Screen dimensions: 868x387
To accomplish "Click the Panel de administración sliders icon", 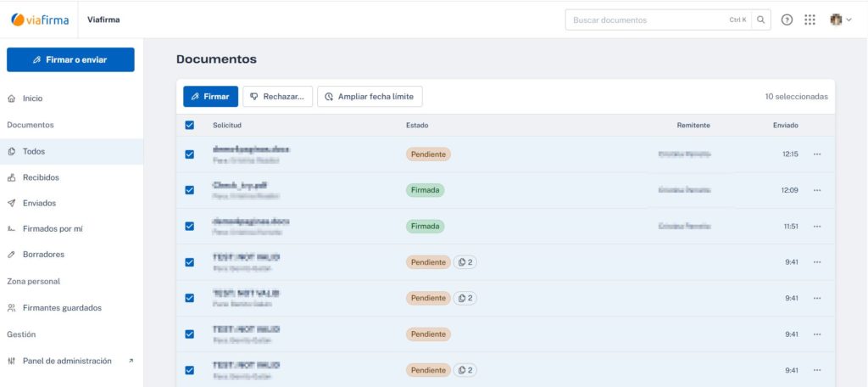I will (x=11, y=361).
